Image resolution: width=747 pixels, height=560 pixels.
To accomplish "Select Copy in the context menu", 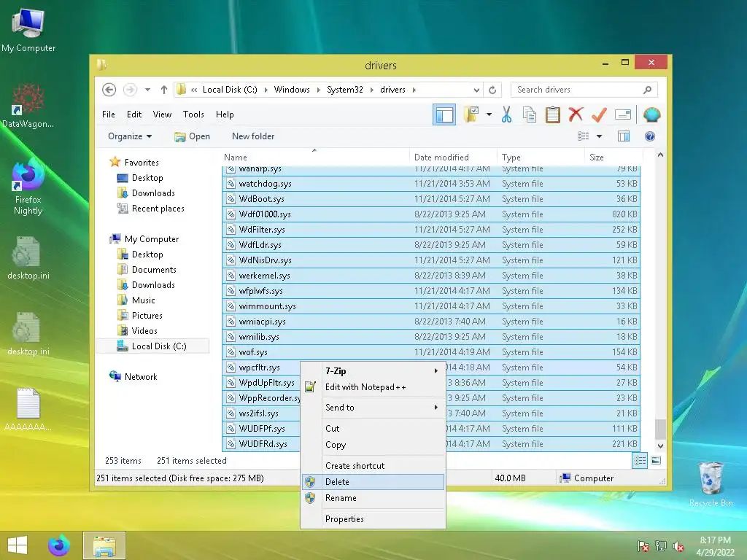I will click(373, 445).
